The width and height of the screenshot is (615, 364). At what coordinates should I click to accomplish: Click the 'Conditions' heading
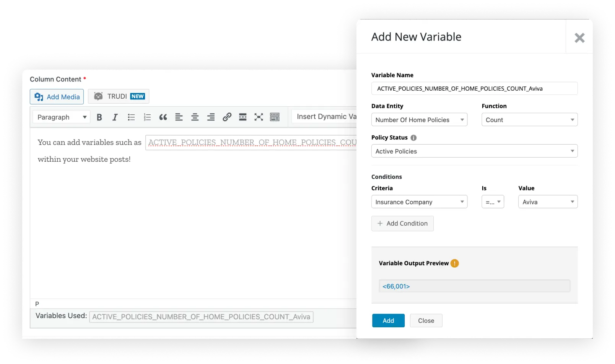coord(386,177)
